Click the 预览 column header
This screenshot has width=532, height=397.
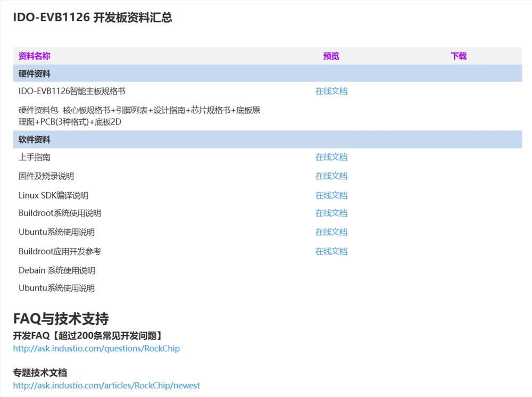331,56
